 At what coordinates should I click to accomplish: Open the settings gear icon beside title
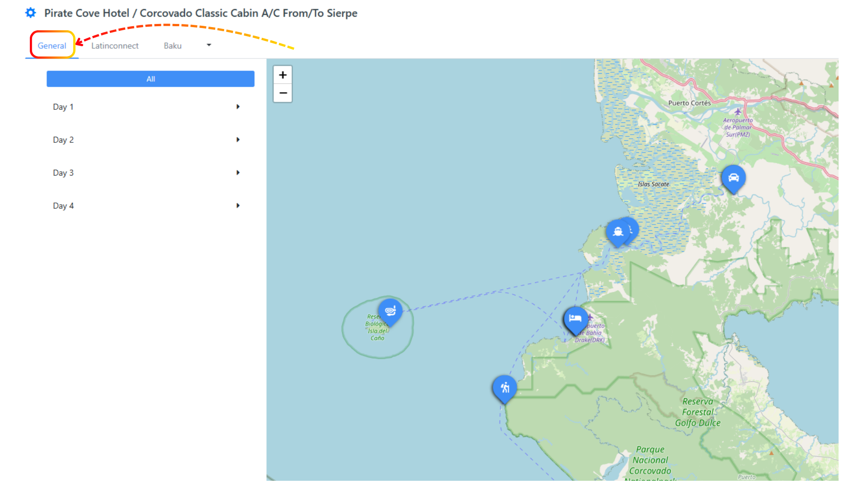(x=30, y=13)
